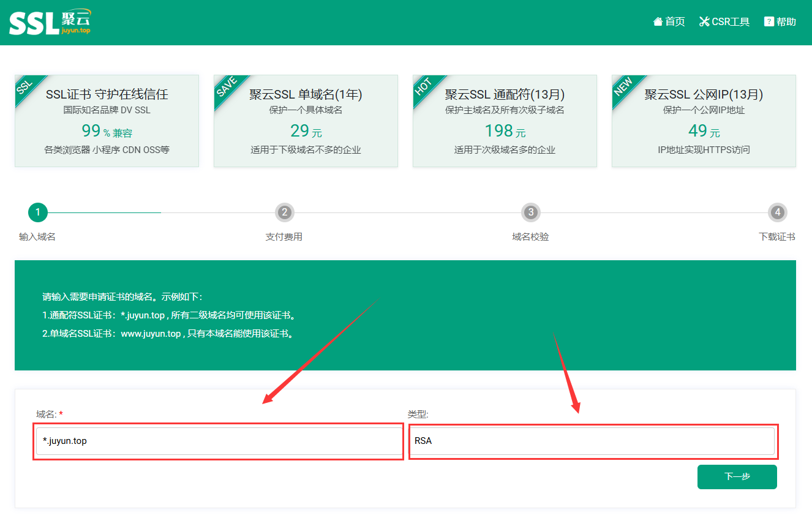Open the 类型 RSA dropdown

(x=591, y=441)
